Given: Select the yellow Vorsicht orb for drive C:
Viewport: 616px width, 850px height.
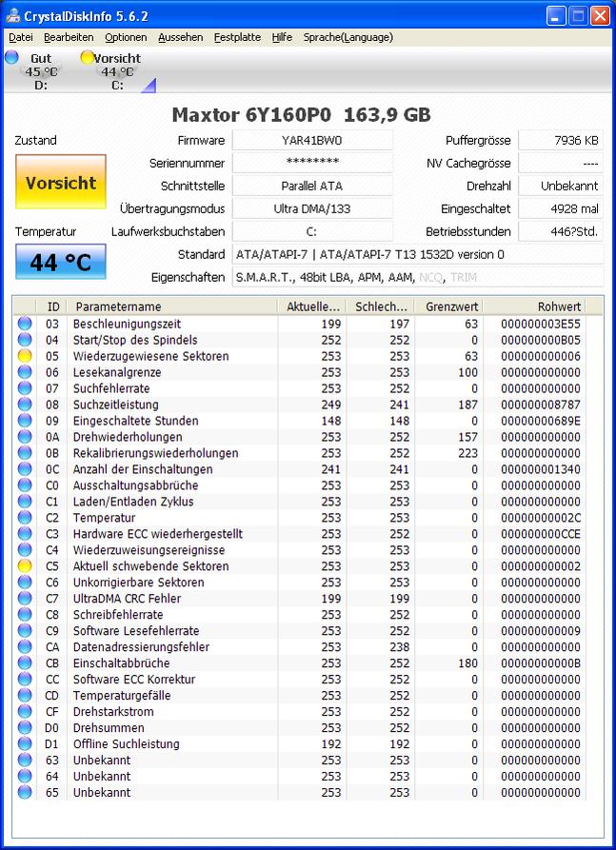Looking at the screenshot, I should (87, 57).
